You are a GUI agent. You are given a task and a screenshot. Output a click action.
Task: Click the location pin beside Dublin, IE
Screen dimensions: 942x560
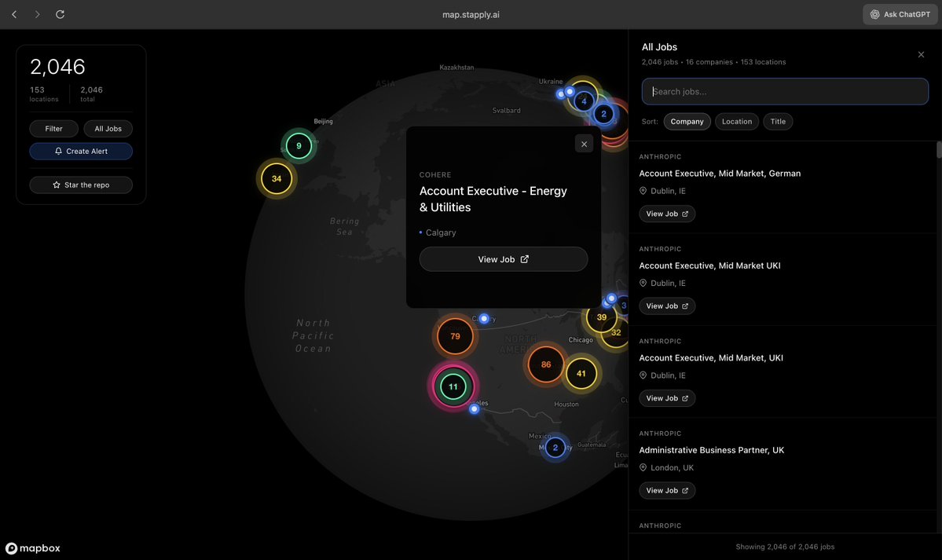pyautogui.click(x=642, y=189)
